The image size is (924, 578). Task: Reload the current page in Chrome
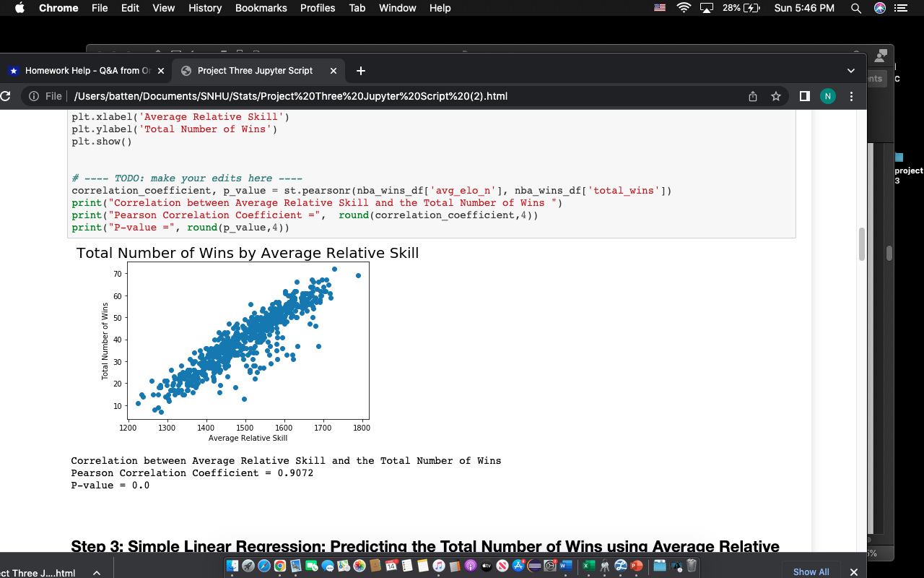(5, 95)
